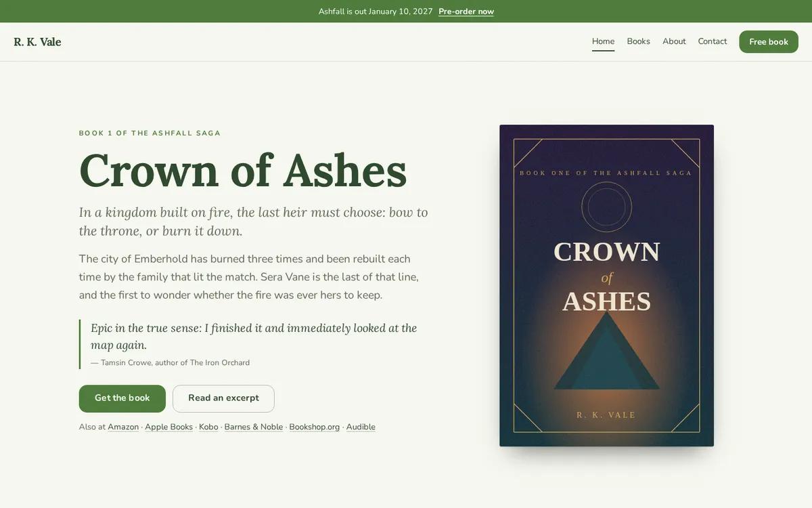The width and height of the screenshot is (812, 508).
Task: Click the Free book button
Action: [769, 42]
